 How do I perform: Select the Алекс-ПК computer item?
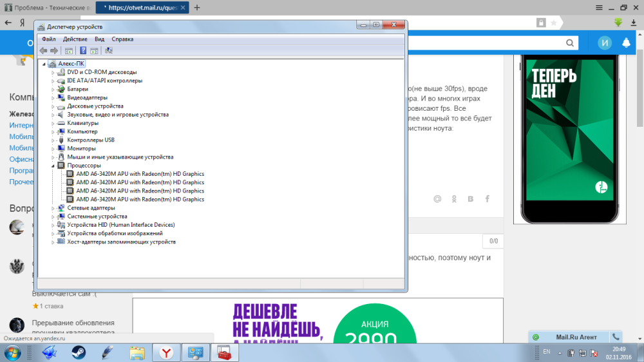tap(71, 63)
